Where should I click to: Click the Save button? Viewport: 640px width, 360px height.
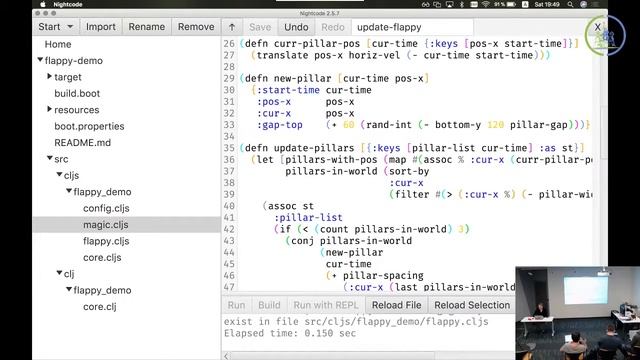[x=260, y=27]
